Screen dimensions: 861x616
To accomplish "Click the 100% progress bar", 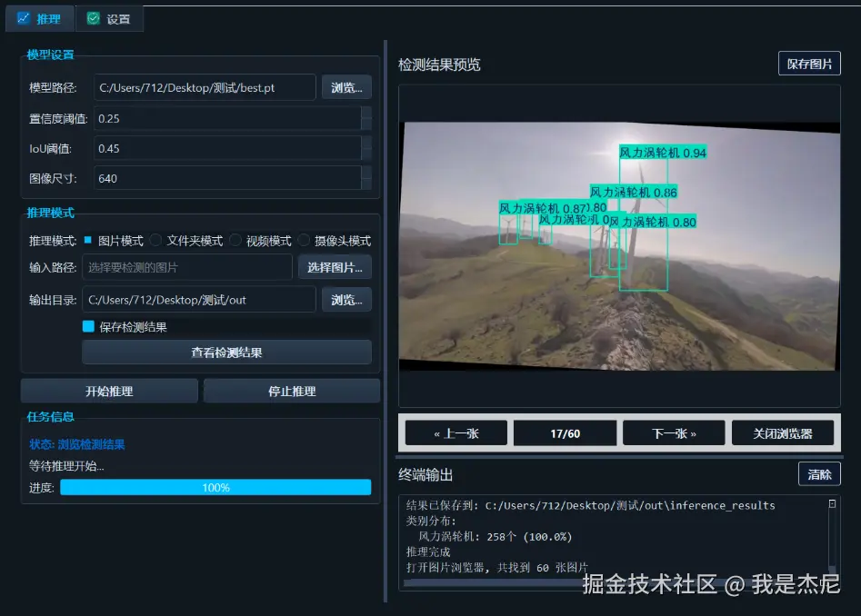I will click(215, 487).
